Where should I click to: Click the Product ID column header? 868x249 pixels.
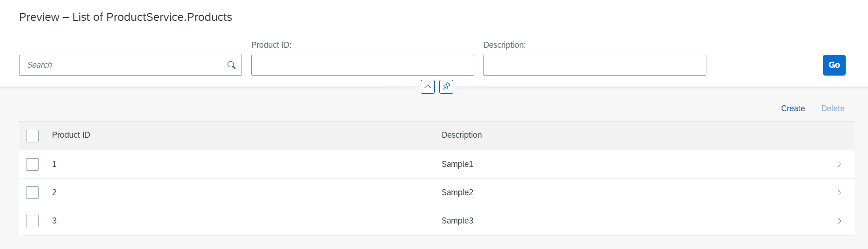pyautogui.click(x=71, y=135)
